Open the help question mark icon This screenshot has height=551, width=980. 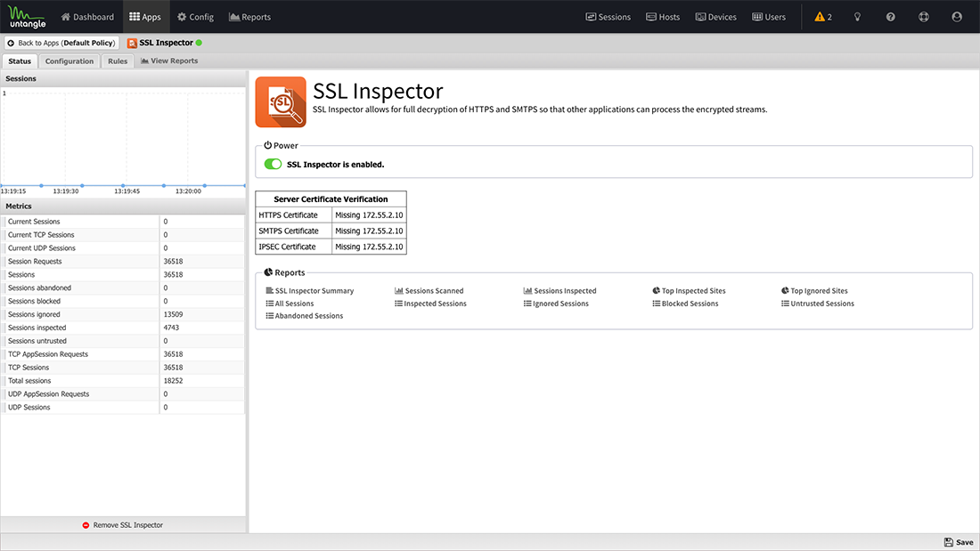click(x=891, y=17)
